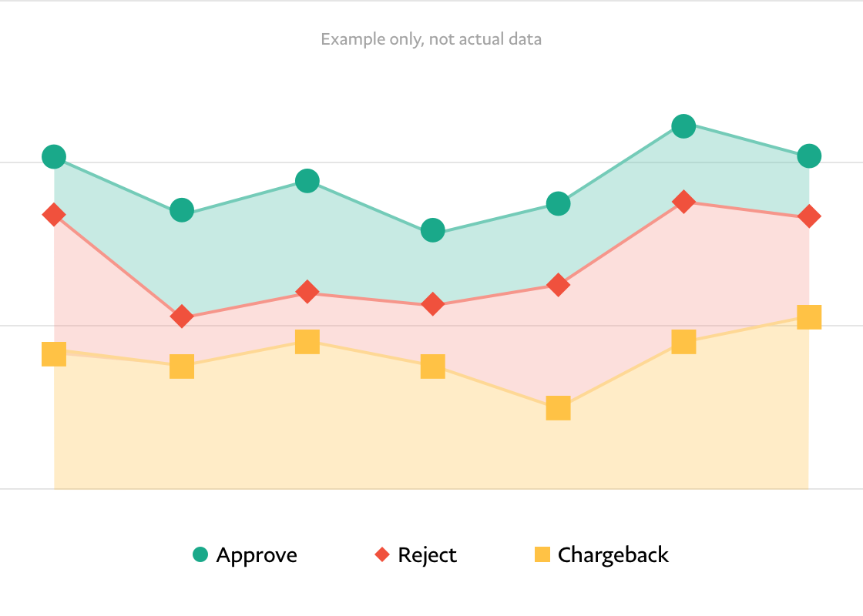Click the lowest Reject diamond marker
Image resolution: width=863 pixels, height=616 pixels.
182,316
